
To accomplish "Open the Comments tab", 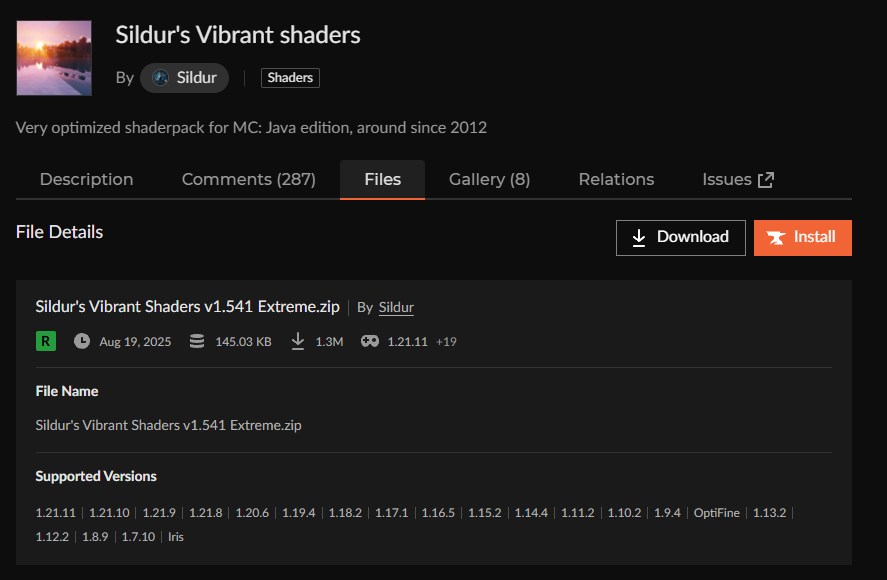I will [x=248, y=179].
